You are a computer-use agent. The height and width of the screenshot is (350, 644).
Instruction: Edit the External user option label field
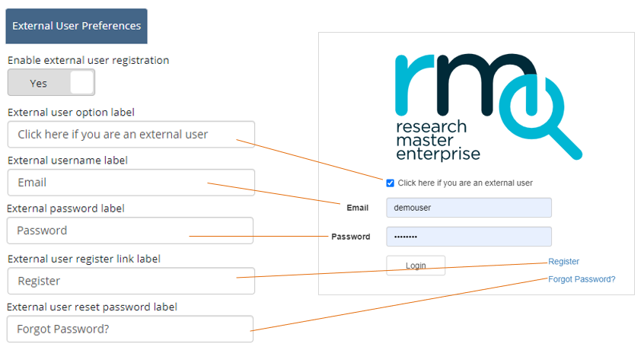point(131,134)
